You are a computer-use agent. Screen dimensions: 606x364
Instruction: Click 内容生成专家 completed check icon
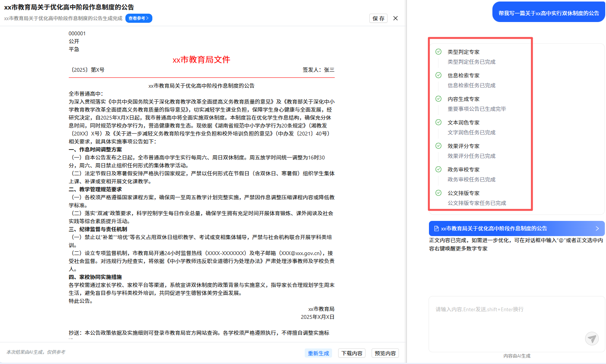point(438,99)
